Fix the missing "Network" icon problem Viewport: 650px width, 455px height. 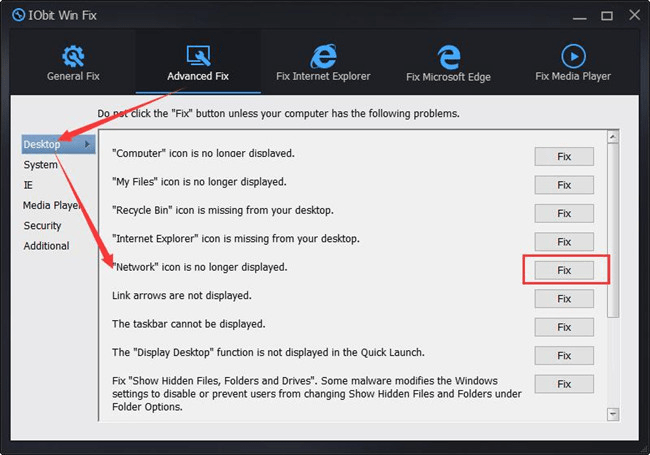(x=564, y=270)
